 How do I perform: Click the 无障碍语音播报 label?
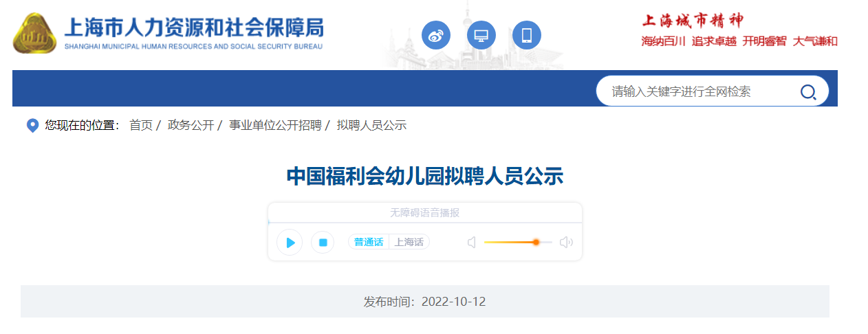point(425,213)
